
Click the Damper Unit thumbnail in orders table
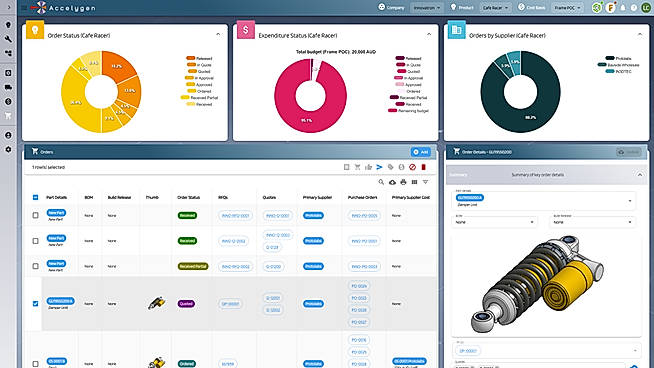tap(156, 303)
